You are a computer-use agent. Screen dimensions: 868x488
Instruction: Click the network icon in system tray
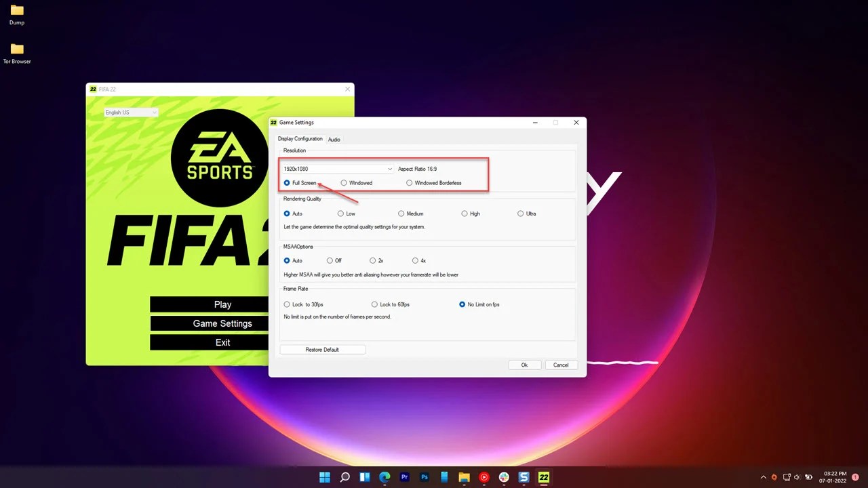tap(787, 477)
